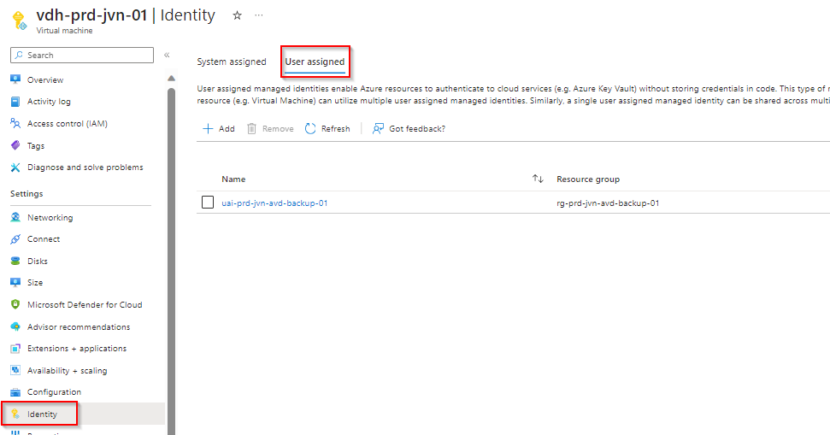Open Diagnose and solve problems
Screen dimensions: 830x435
(x=85, y=167)
